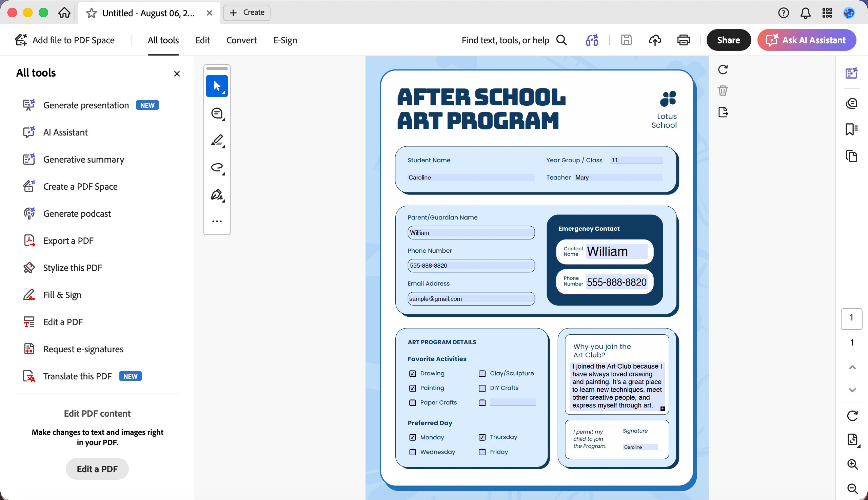Select the freehand draw loop tool

pyautogui.click(x=217, y=168)
